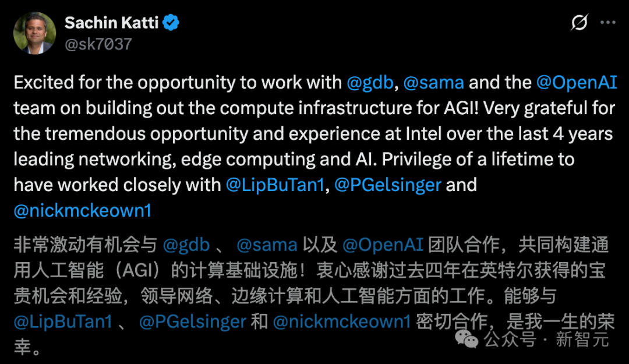Open @gdb mention in the English text

click(x=371, y=82)
